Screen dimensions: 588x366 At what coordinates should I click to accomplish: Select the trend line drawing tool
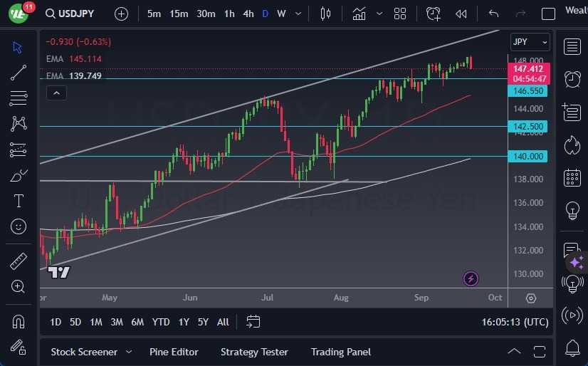[19, 72]
